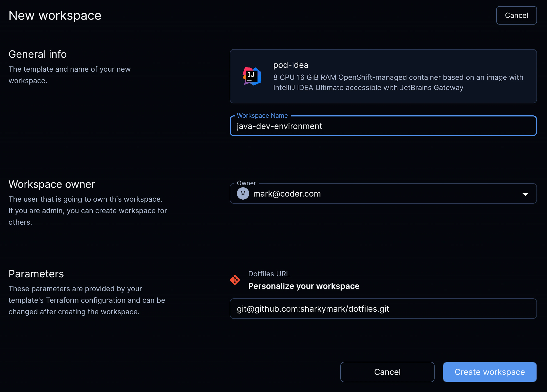Click the "New workspace" page title
The image size is (547, 392).
point(55,15)
